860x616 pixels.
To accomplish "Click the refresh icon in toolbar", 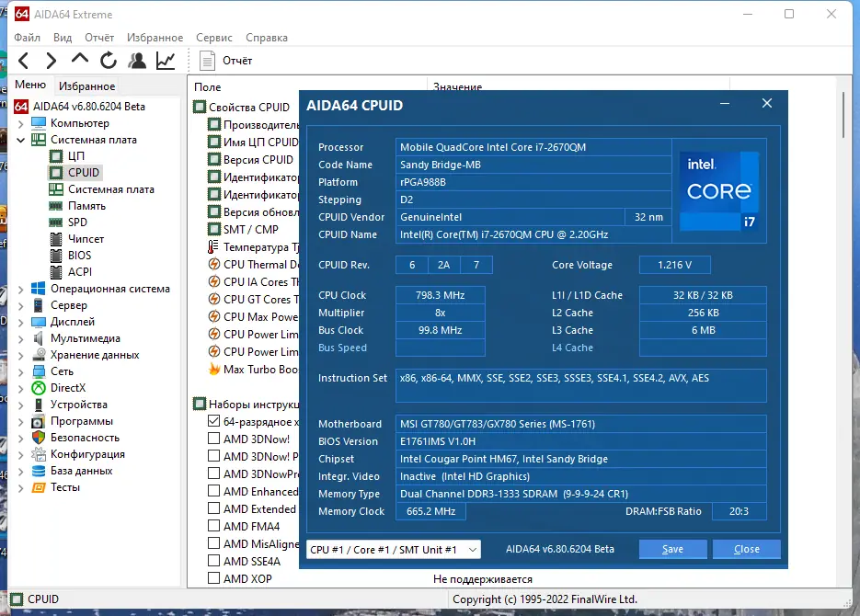I will (x=109, y=61).
